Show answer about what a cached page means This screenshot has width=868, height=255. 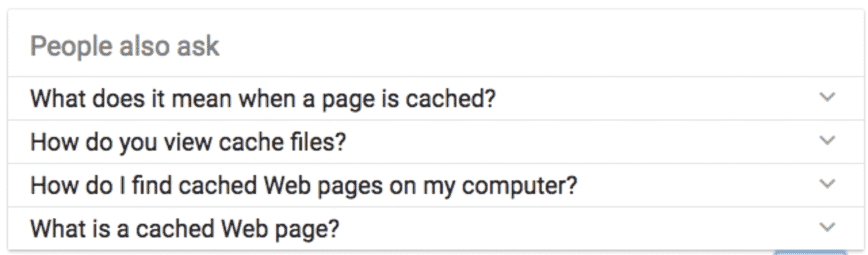point(434,98)
